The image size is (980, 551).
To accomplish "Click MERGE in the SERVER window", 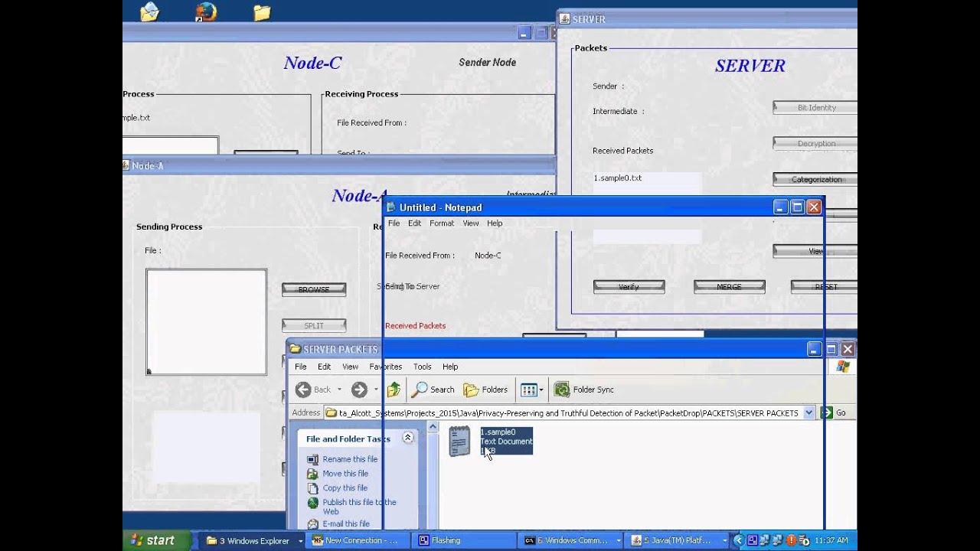I will (x=729, y=287).
